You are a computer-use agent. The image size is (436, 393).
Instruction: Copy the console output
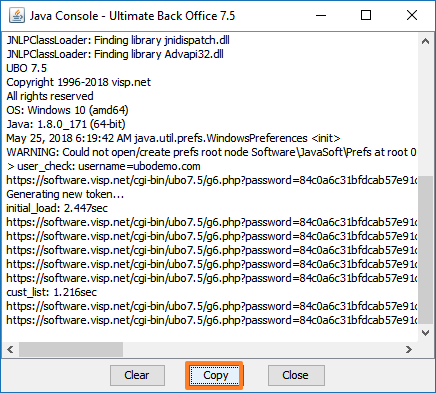(215, 375)
